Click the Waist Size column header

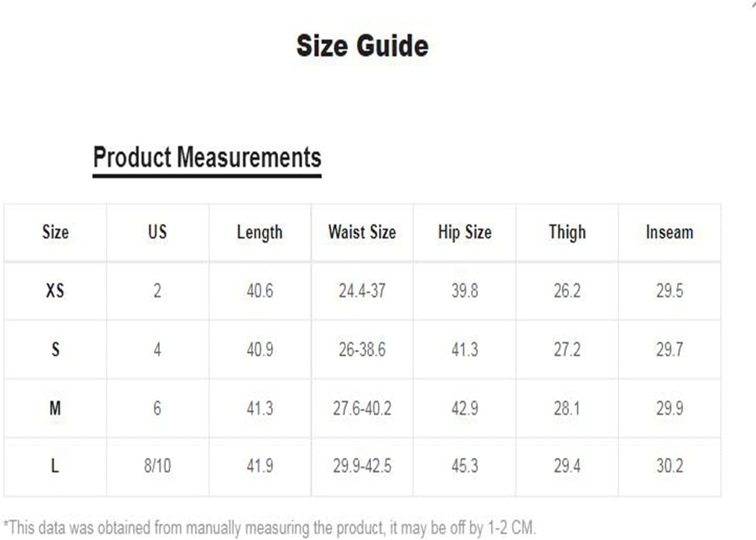tap(362, 232)
